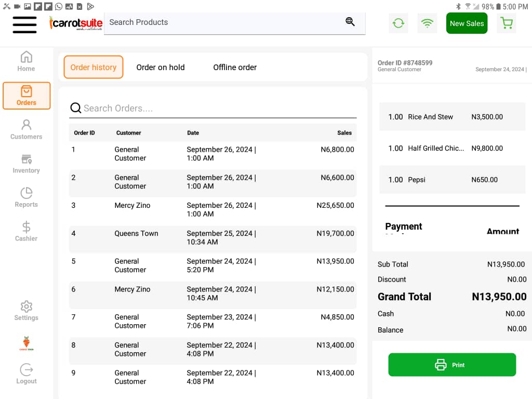The width and height of the screenshot is (532, 399).
Task: Click the Logout icon
Action: point(26,374)
